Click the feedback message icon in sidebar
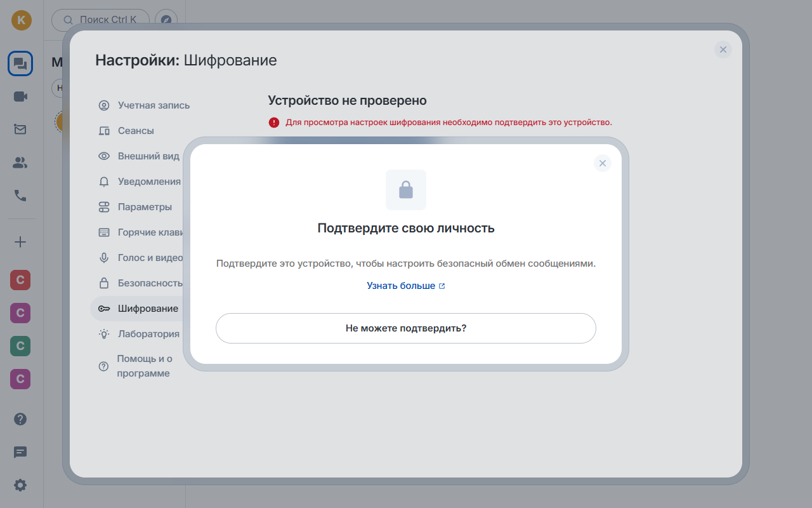Image resolution: width=812 pixels, height=508 pixels. [20, 452]
